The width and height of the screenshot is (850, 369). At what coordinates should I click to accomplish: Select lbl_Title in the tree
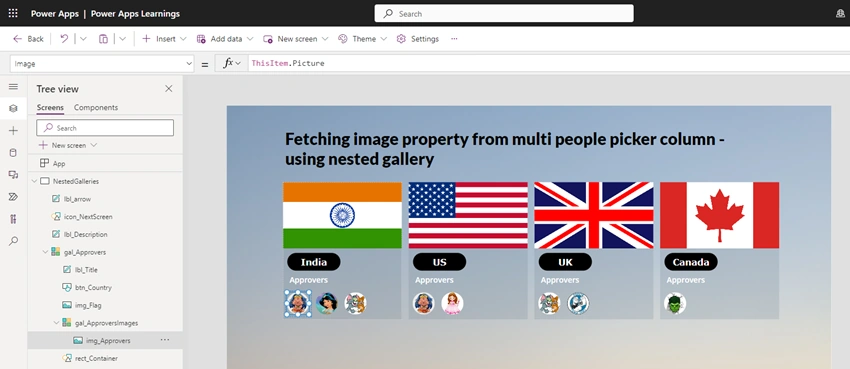coord(86,270)
